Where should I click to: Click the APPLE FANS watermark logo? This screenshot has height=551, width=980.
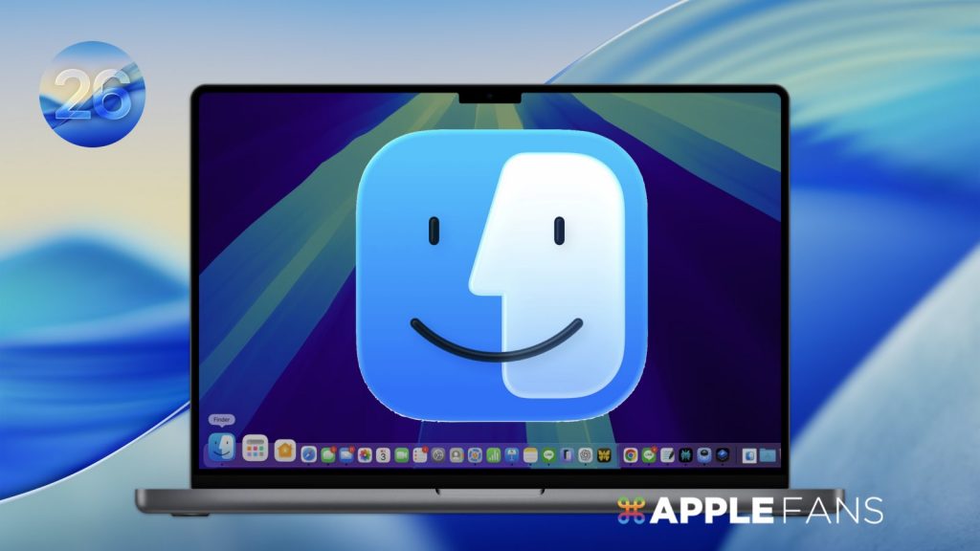[x=749, y=510]
